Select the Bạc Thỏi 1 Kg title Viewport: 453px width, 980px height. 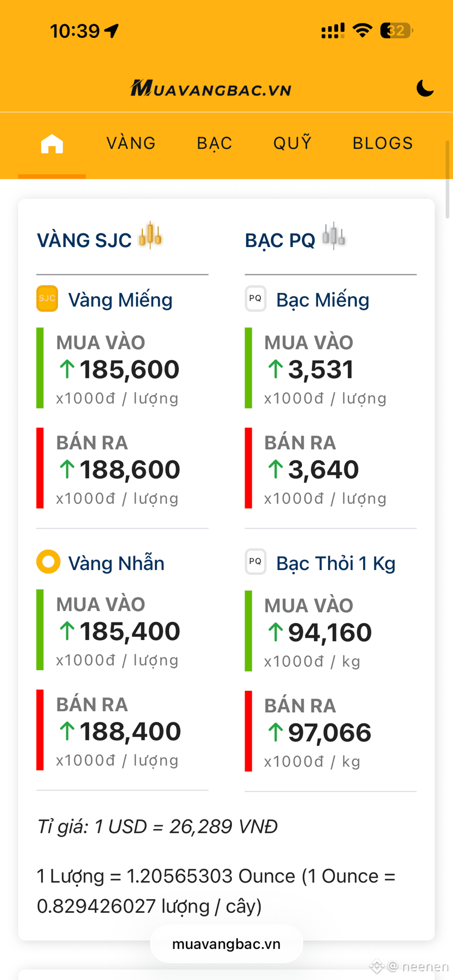coord(336,564)
